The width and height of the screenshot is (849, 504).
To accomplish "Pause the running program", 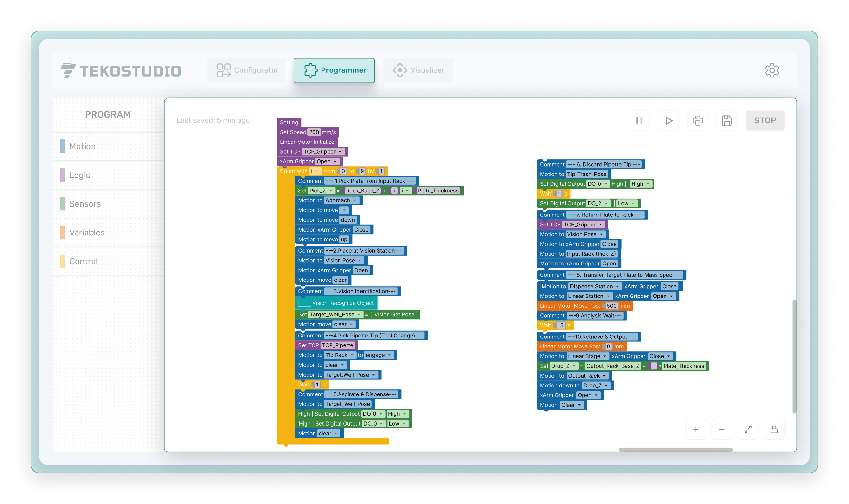I will coord(639,121).
